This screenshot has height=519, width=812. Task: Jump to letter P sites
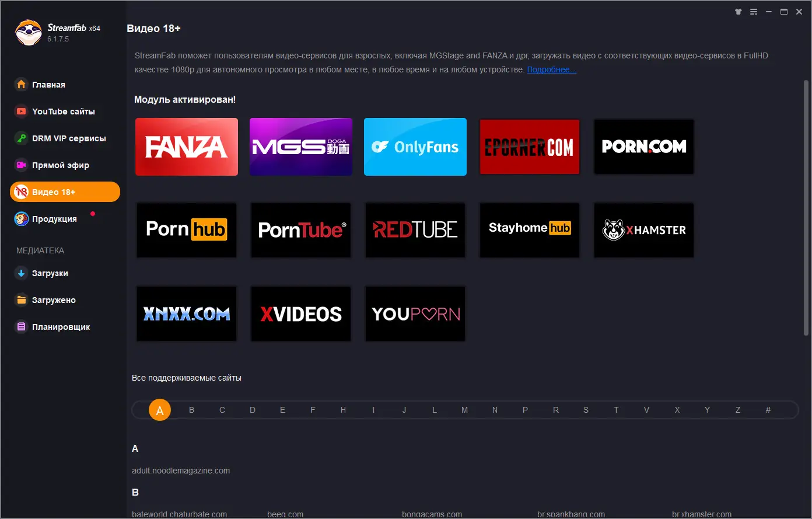pos(526,410)
